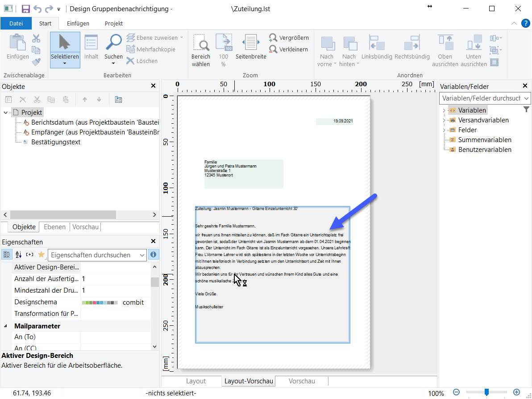The width and height of the screenshot is (532, 399).
Task: Open the Suchen magnifier tool
Action: 113,44
